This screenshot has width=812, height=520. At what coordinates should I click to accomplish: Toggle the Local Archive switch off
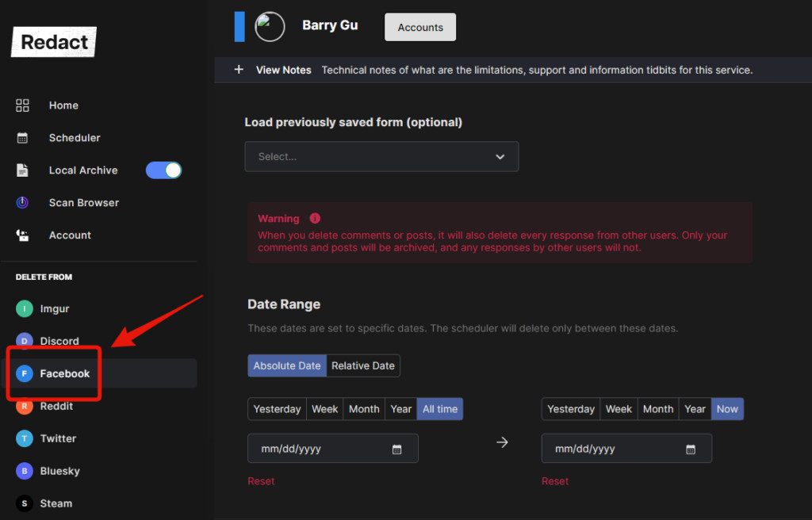tap(163, 170)
